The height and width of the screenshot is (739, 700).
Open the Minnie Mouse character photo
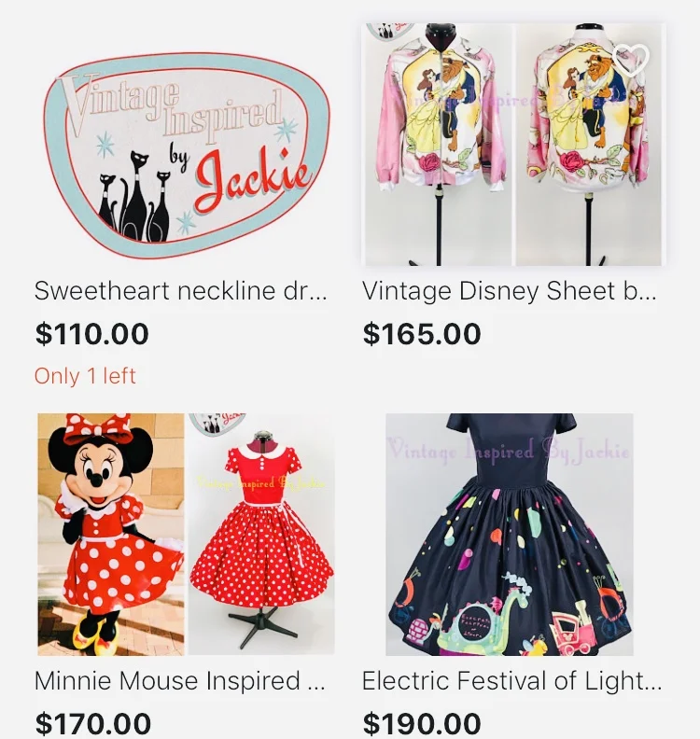coord(111,535)
